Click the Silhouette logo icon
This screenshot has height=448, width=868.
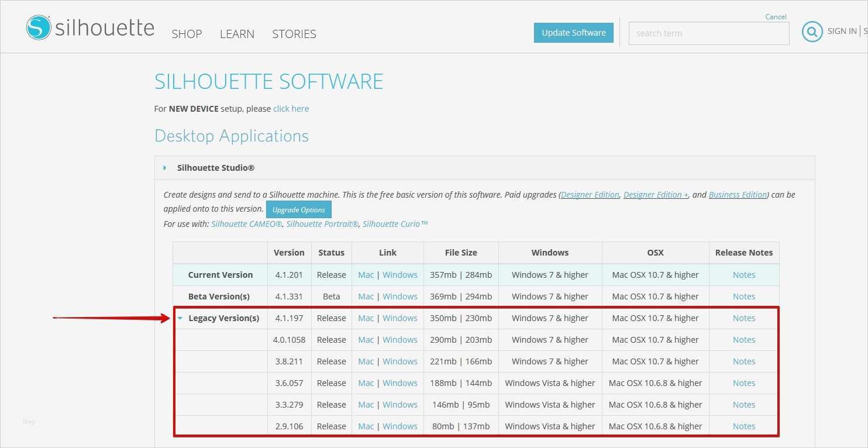[x=39, y=27]
